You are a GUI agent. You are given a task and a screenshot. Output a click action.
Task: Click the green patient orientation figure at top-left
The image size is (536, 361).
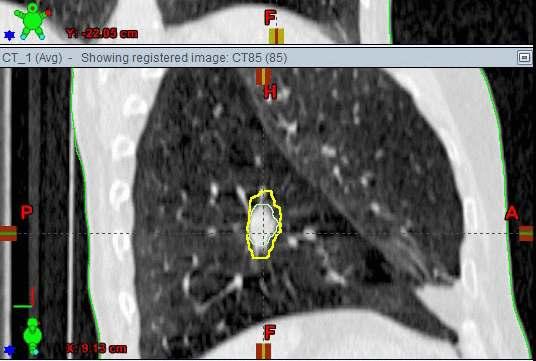[32, 20]
